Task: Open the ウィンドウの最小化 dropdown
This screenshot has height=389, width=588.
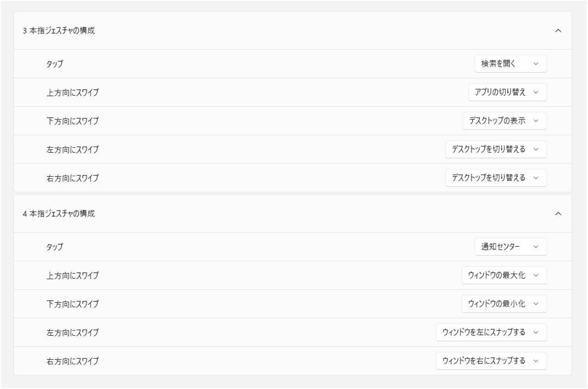Action: click(x=504, y=304)
